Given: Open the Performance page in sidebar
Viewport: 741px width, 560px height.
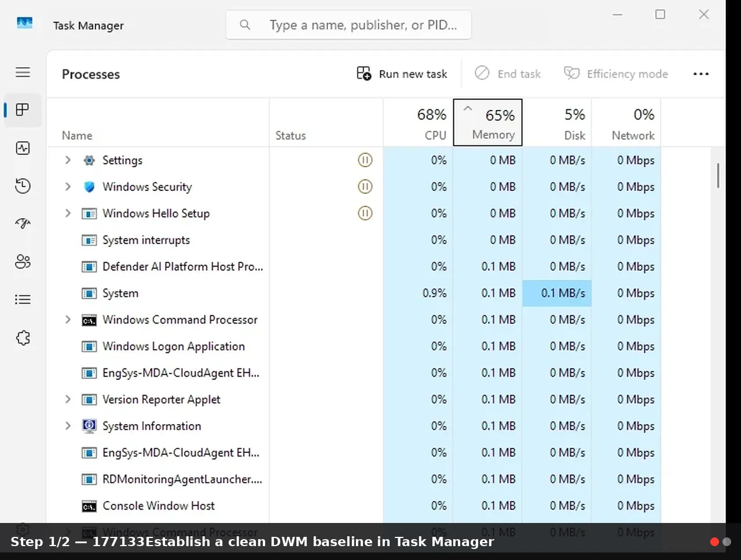Looking at the screenshot, I should pos(23,148).
